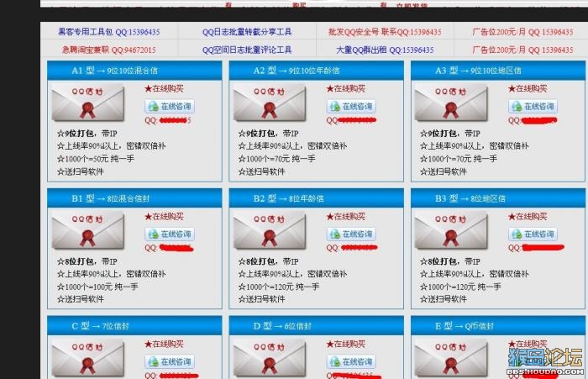This screenshot has height=379, width=588.
Task: Click 在线咨询 button in C型 card
Action: [x=170, y=361]
